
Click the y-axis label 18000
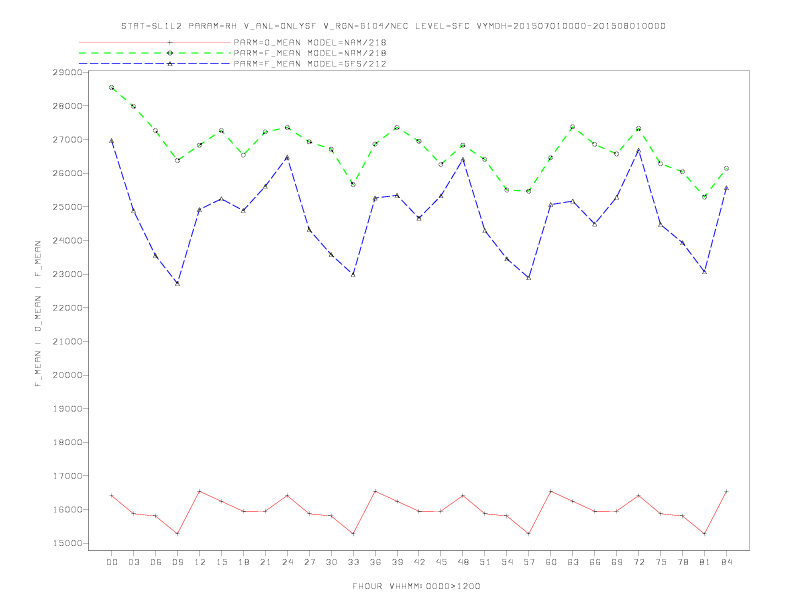(x=67, y=442)
